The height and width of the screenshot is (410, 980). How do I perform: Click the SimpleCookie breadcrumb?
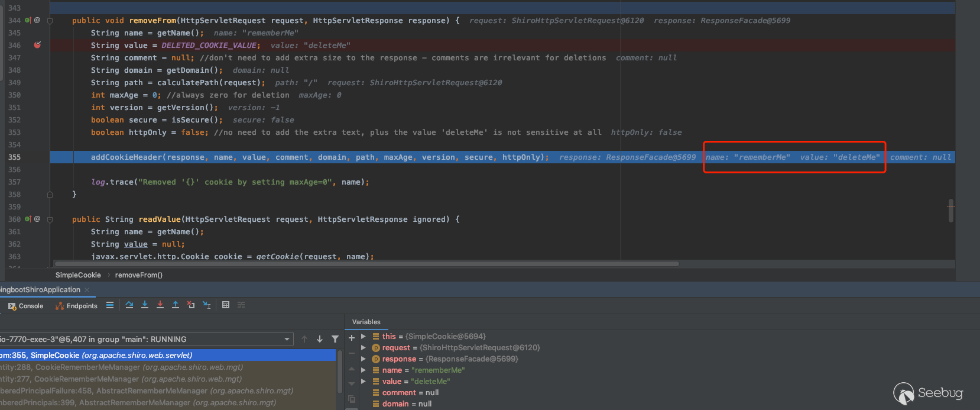tap(78, 275)
